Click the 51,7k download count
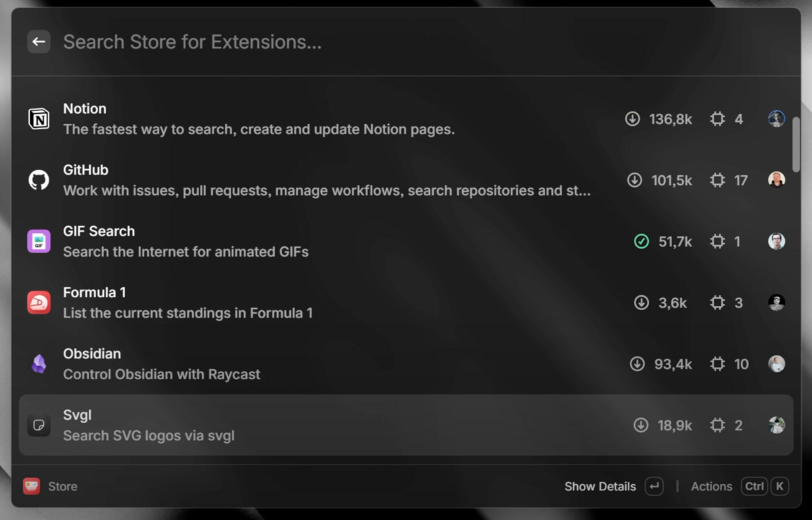This screenshot has height=520, width=812. coord(675,242)
